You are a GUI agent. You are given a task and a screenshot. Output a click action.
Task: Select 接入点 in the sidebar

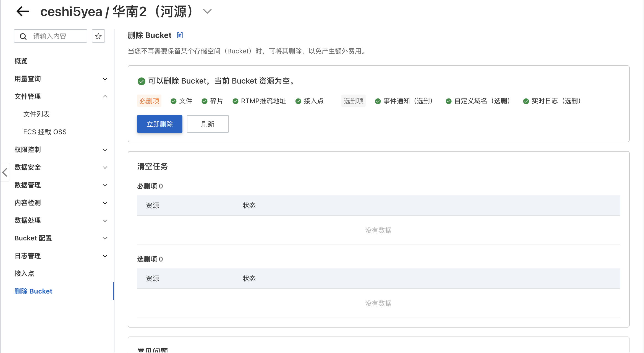pyautogui.click(x=24, y=274)
